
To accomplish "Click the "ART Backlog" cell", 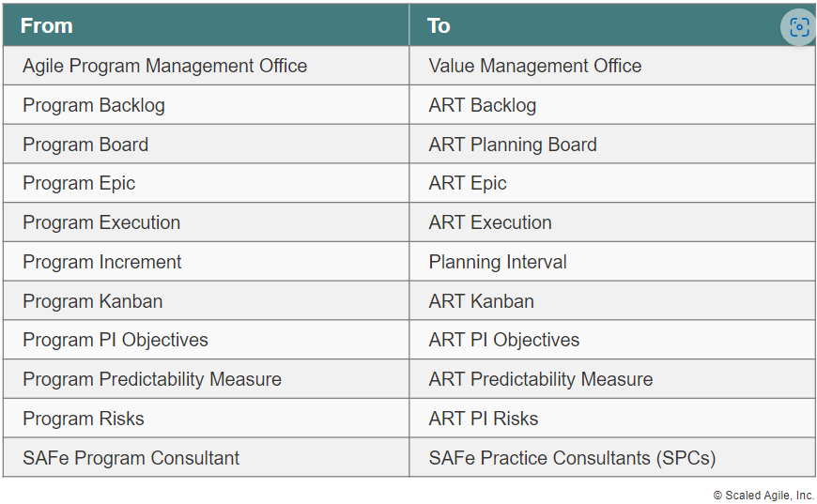I will click(x=482, y=105).
